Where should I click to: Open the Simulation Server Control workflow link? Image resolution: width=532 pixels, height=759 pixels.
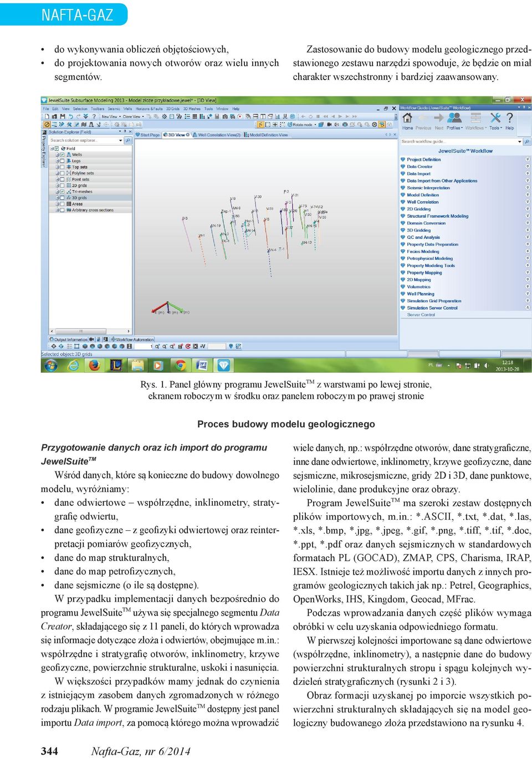pyautogui.click(x=432, y=308)
